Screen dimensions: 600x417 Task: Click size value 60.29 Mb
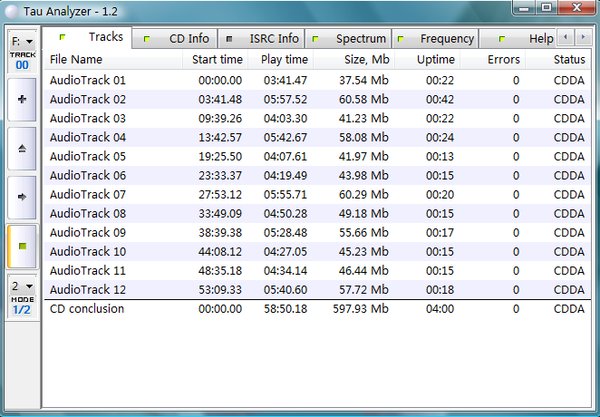pos(364,195)
